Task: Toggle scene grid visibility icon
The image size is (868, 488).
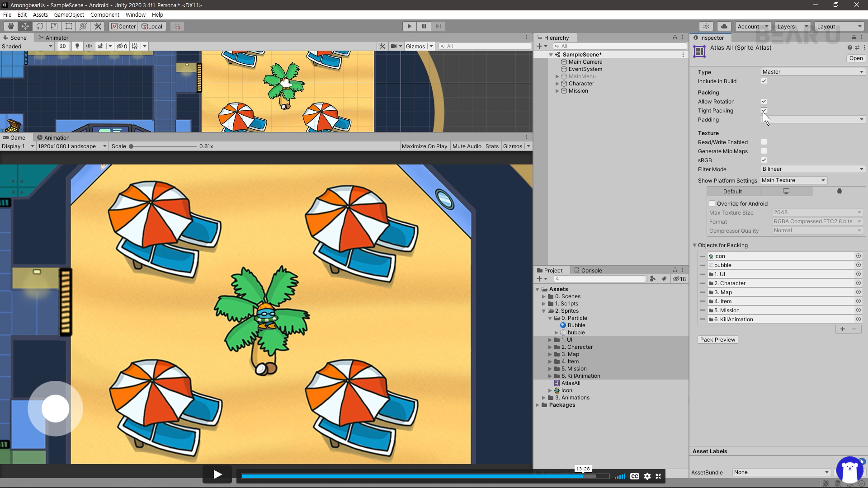Action: point(135,46)
